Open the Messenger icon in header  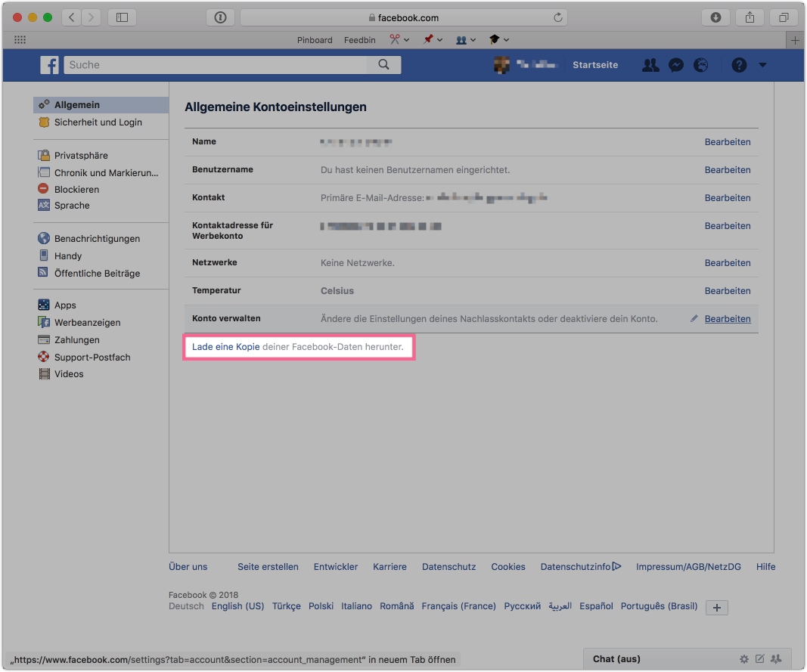[676, 65]
